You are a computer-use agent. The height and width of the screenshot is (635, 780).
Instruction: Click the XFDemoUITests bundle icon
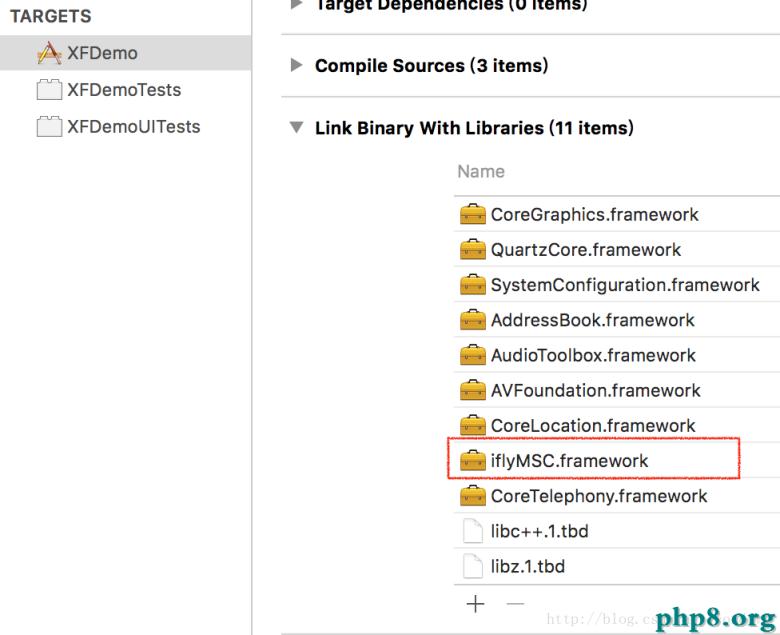(x=49, y=127)
